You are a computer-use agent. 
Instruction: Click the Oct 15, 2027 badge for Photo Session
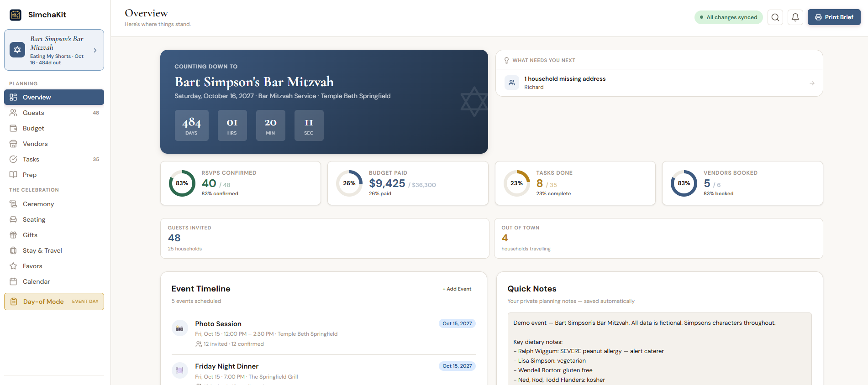(x=457, y=323)
